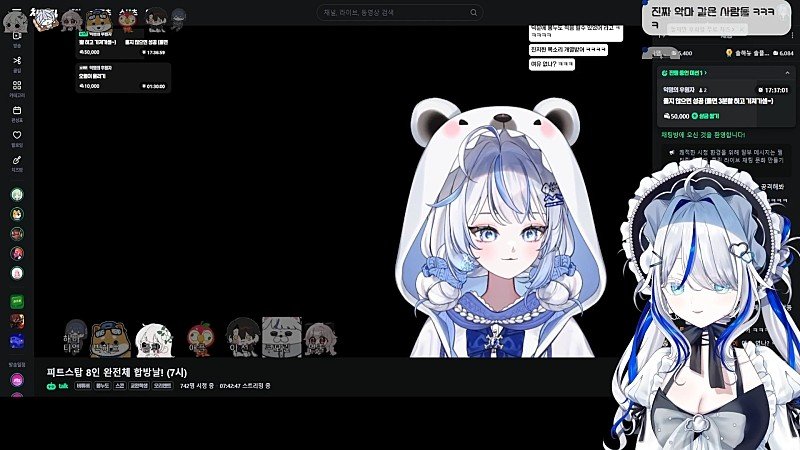Open the blue game thumbnail in sidebar

point(17,340)
